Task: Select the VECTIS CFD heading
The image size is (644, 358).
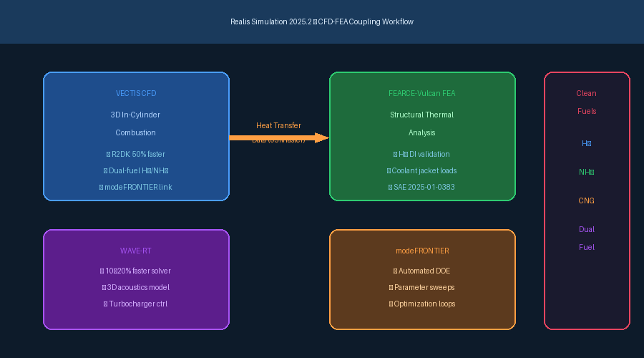Action: [x=136, y=93]
